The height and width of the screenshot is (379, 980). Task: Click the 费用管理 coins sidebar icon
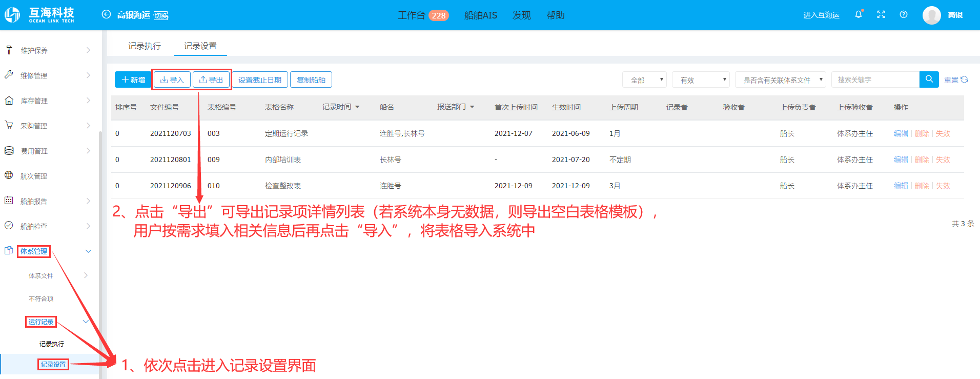coord(9,150)
